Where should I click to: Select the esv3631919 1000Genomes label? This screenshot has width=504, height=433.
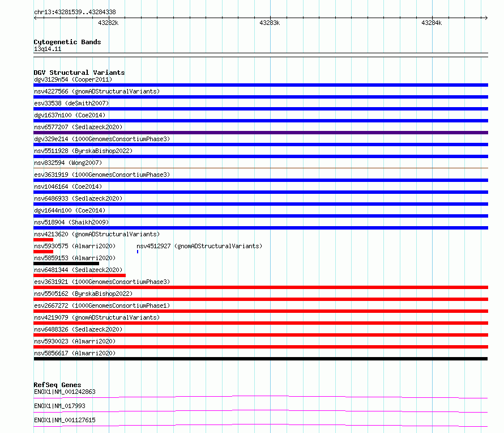point(102,175)
